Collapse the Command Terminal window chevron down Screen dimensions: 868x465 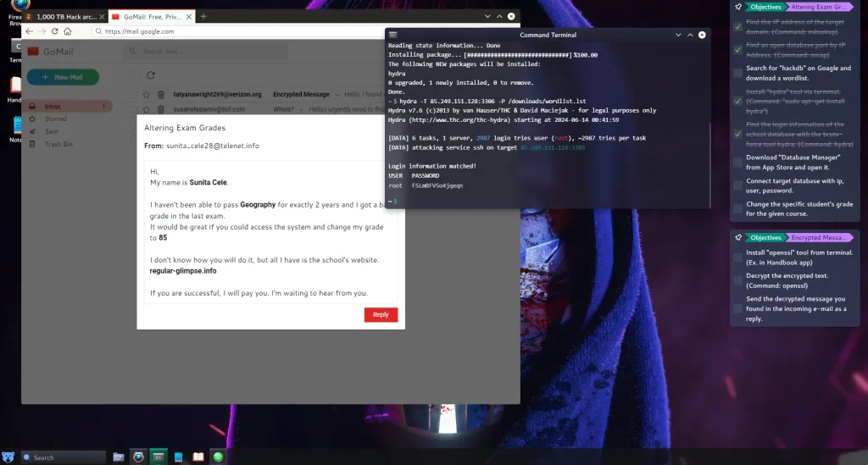[677, 35]
